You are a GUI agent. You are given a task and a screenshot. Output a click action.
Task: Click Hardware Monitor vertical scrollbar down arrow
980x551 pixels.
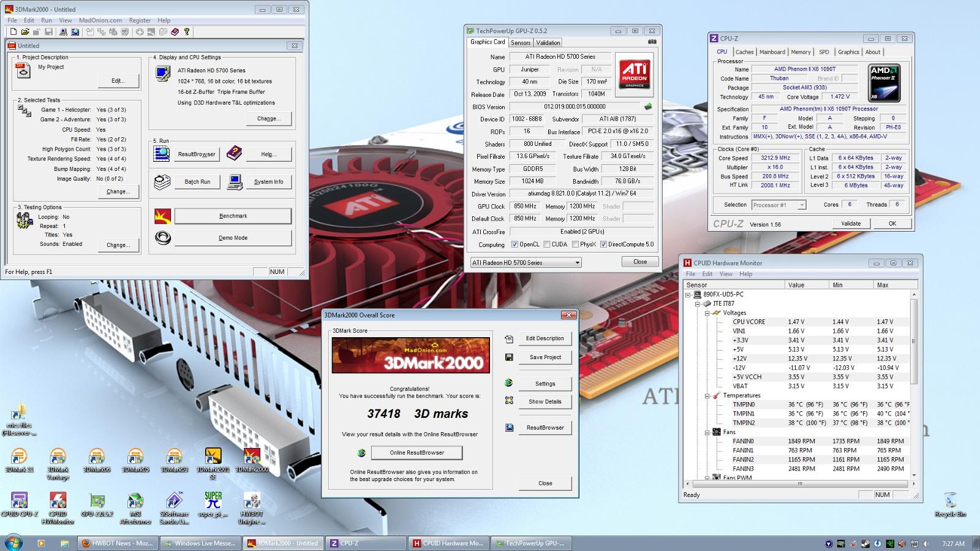click(914, 476)
